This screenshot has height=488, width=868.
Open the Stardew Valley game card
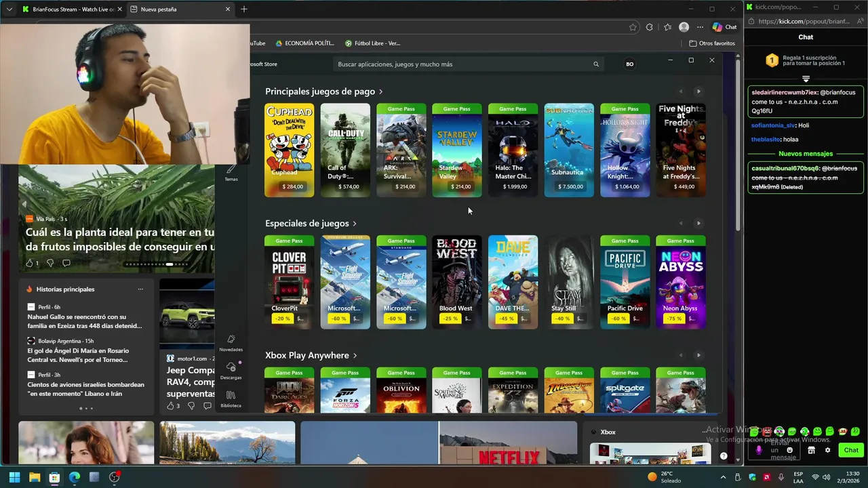click(457, 150)
